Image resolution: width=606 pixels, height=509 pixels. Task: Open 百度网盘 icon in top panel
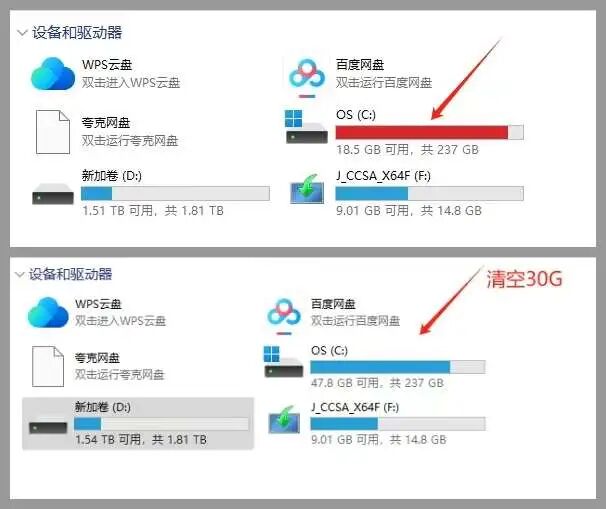pyautogui.click(x=307, y=77)
